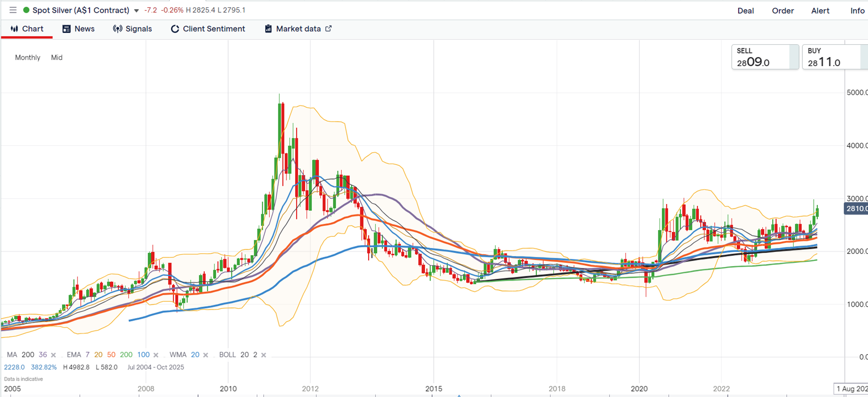Open the Monthly timeframe selector
Image resolution: width=868 pixels, height=397 pixels.
(27, 57)
